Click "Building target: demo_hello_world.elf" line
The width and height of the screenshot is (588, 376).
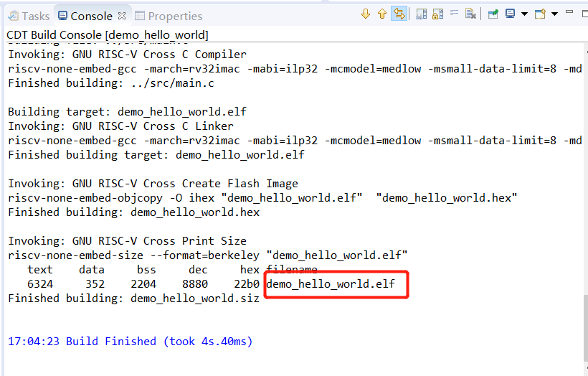(x=127, y=112)
